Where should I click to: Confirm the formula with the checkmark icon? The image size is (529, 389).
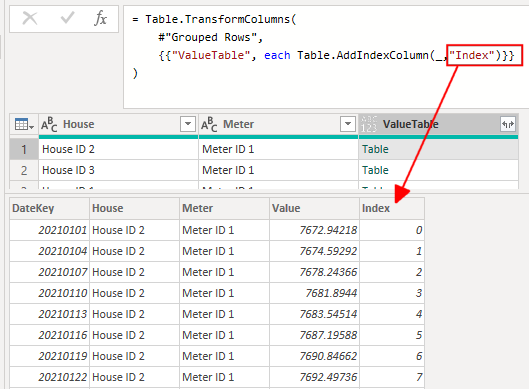click(x=67, y=18)
